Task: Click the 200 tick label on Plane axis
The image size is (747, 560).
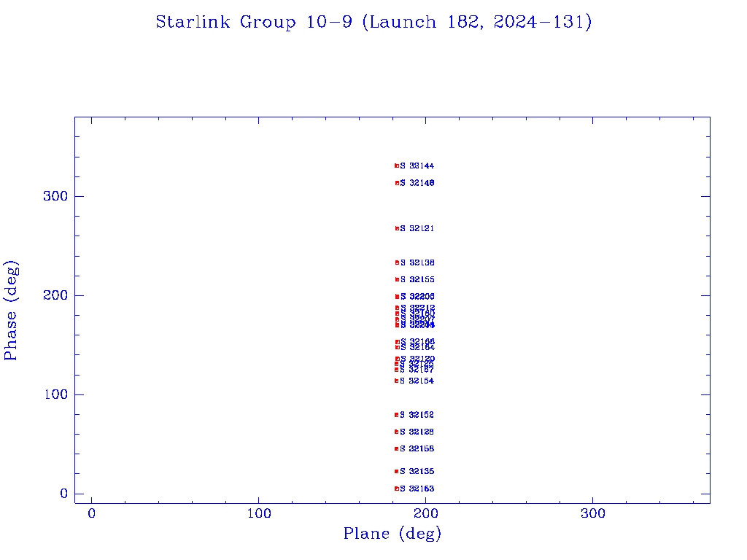Action: pyautogui.click(x=426, y=513)
